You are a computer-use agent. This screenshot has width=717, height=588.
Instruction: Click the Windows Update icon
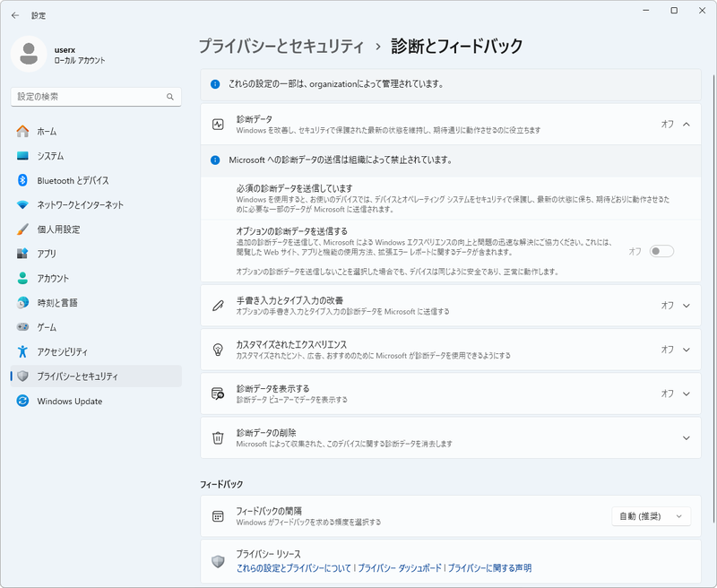click(23, 401)
